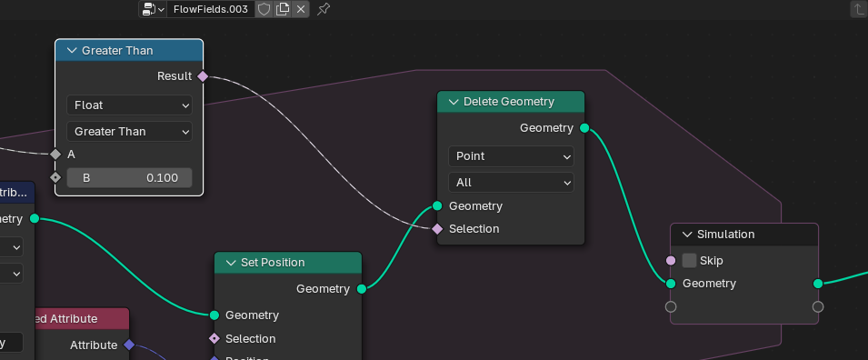Select the Greater Than node header
This screenshot has height=360, width=868.
click(130, 50)
